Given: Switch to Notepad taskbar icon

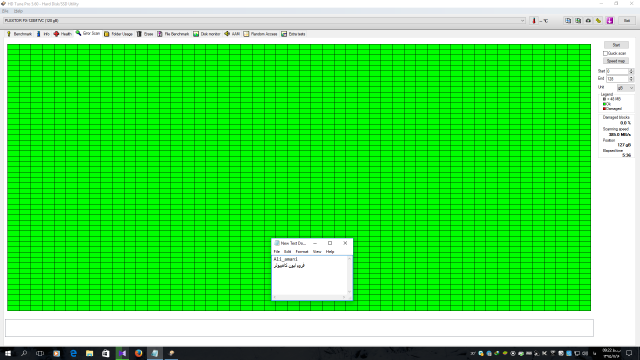Looking at the screenshot, I should [x=155, y=353].
